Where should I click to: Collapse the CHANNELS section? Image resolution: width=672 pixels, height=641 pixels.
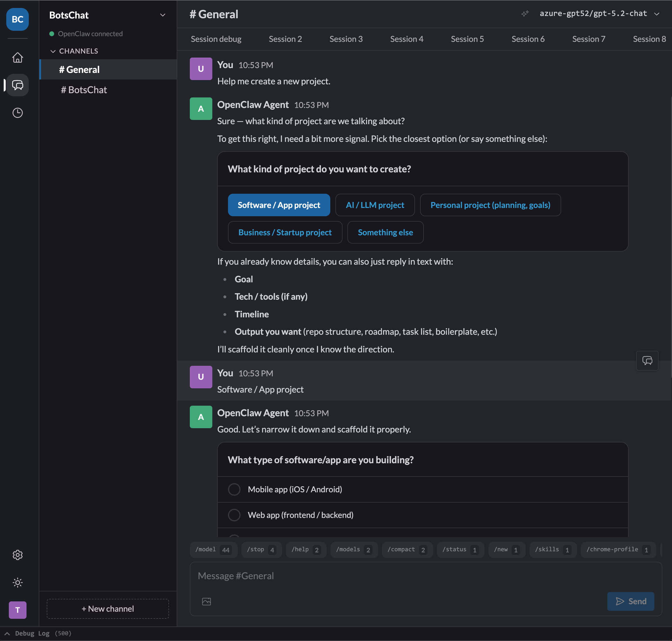53,51
